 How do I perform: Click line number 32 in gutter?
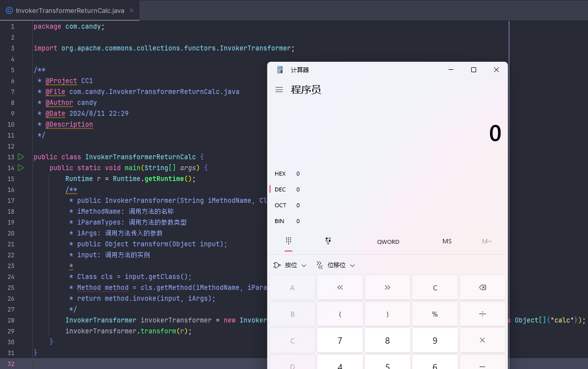[11, 364]
